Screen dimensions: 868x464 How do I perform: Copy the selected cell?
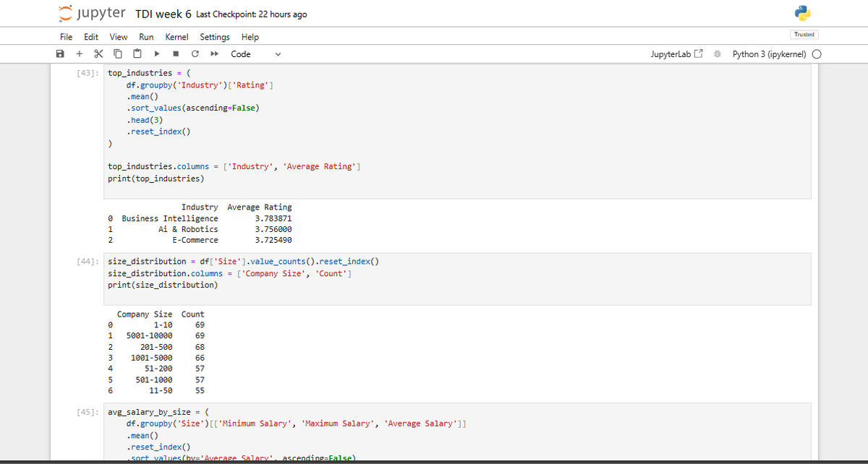(x=117, y=54)
